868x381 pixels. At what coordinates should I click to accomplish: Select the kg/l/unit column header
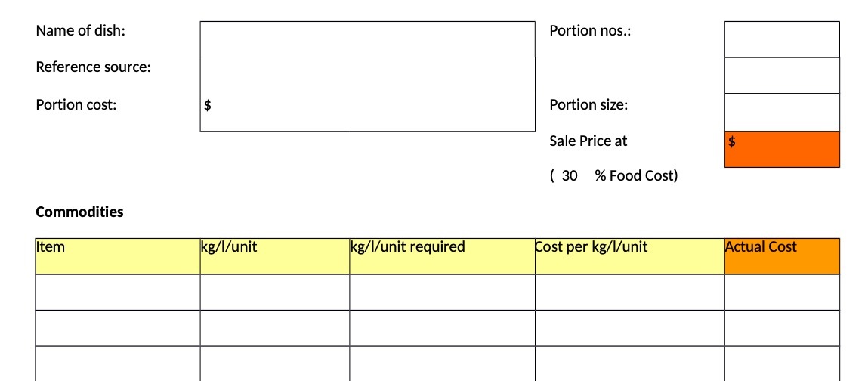[275, 256]
